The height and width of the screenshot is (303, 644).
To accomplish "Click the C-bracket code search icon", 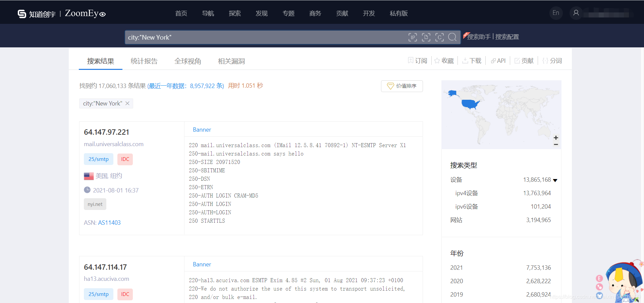I will [439, 37].
